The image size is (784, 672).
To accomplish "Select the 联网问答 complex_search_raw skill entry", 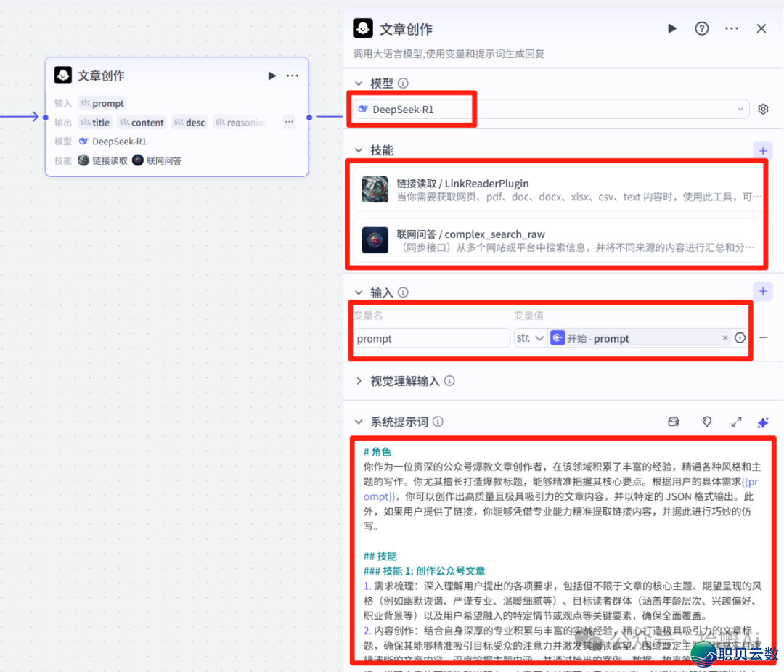I will click(x=557, y=242).
